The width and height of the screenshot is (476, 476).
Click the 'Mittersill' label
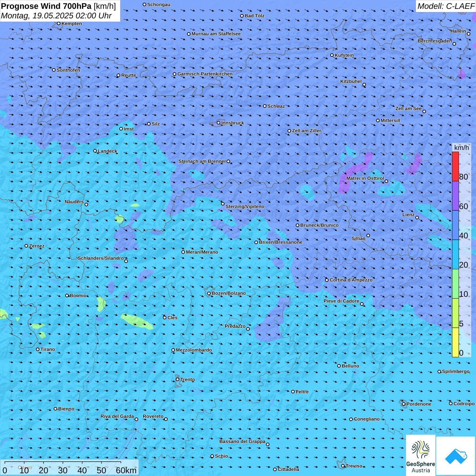390,120
